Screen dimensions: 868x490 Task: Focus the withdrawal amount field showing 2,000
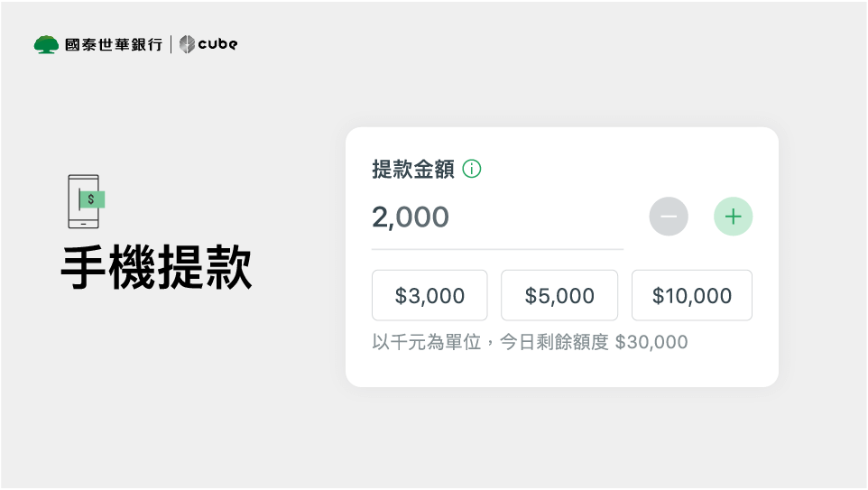[496, 217]
